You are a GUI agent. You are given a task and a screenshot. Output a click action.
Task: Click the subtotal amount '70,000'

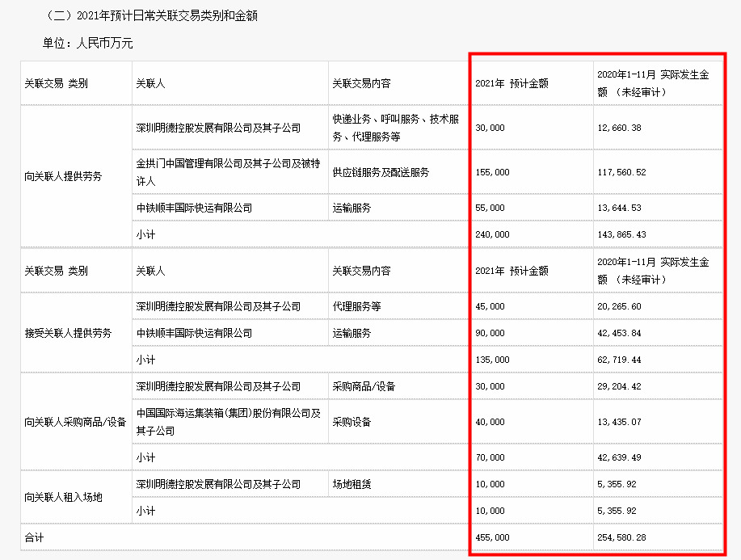pos(490,457)
